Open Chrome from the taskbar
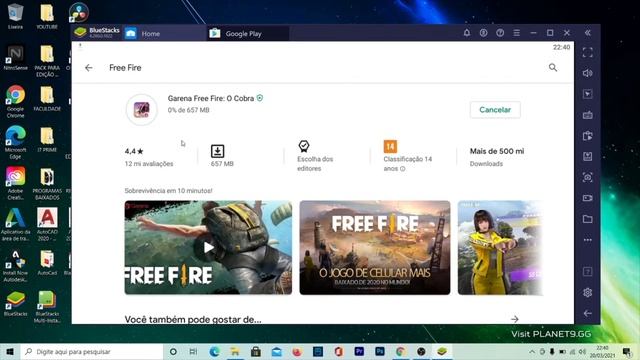Image resolution: width=640 pixels, height=360 pixels. [400, 351]
